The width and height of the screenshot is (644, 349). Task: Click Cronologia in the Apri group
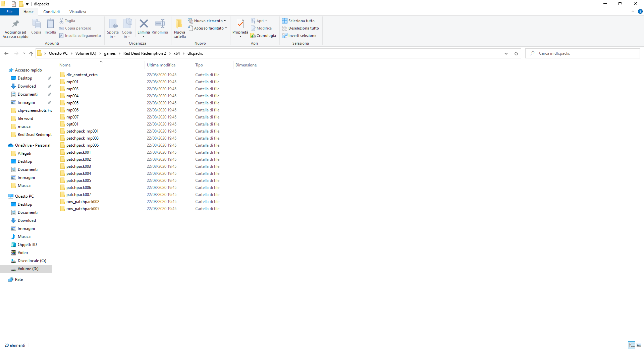pyautogui.click(x=263, y=36)
